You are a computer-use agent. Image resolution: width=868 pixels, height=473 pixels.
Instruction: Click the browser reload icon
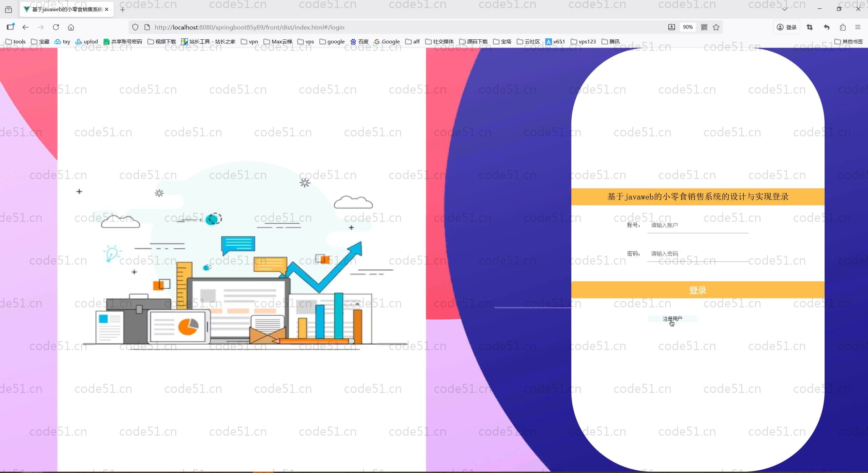click(x=56, y=27)
